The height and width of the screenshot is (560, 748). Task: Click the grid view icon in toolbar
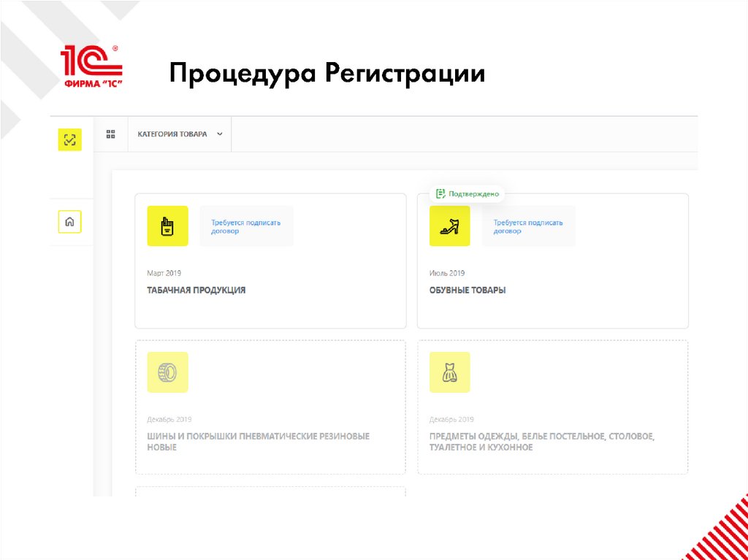tap(111, 134)
